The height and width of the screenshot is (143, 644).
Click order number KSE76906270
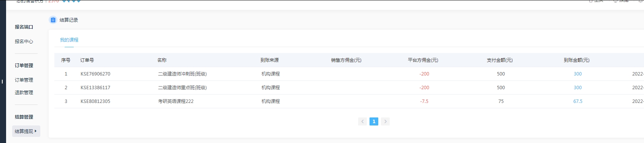coord(95,74)
